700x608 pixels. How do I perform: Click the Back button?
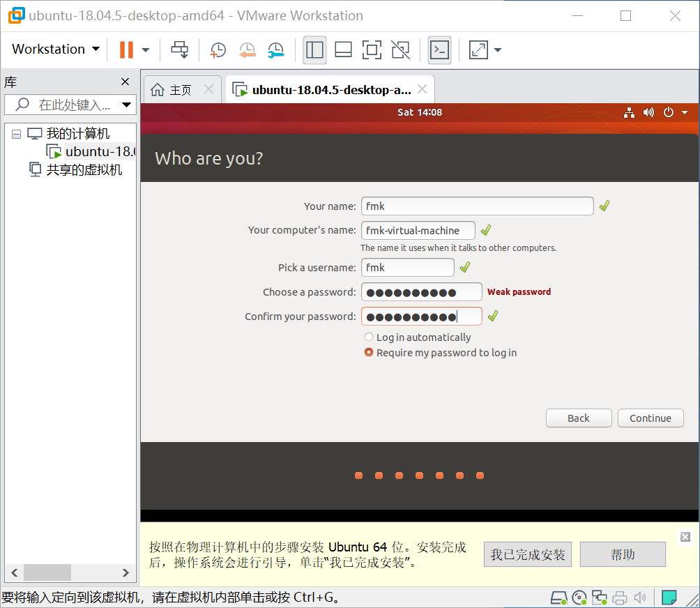coord(579,418)
